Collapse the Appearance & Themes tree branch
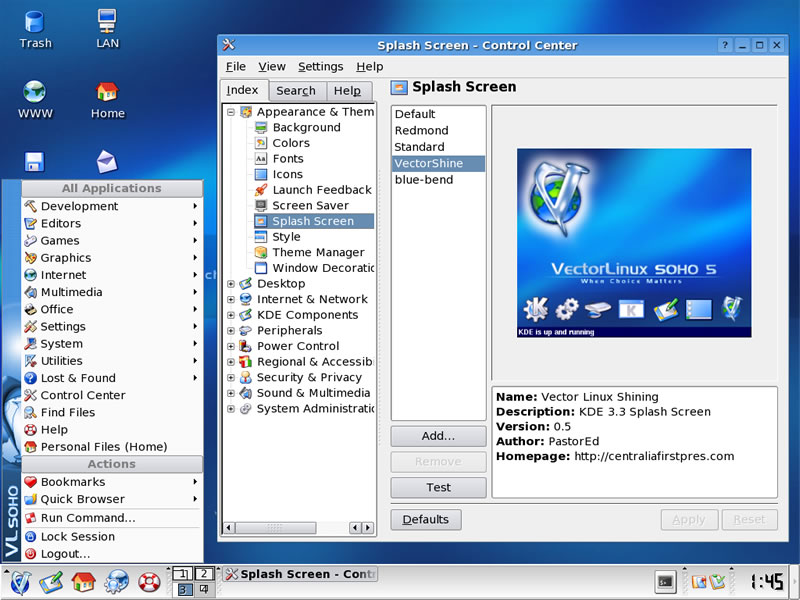 pyautogui.click(x=231, y=111)
